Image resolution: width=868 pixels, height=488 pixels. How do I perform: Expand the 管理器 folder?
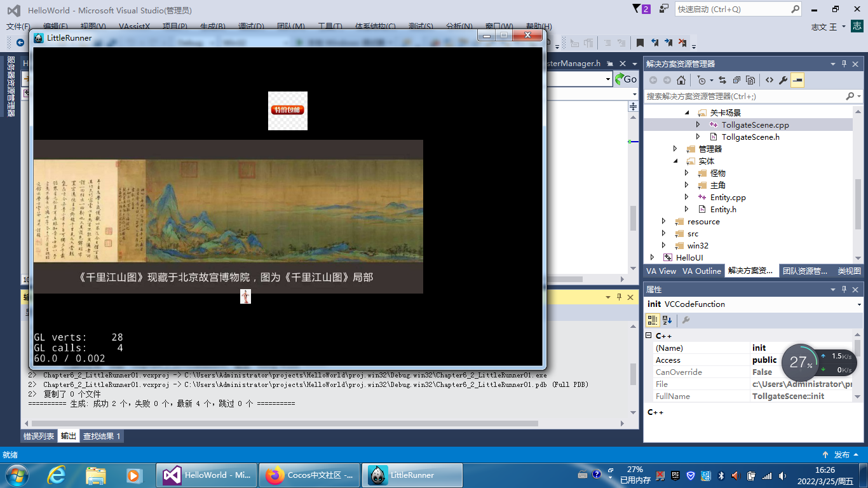coord(675,149)
